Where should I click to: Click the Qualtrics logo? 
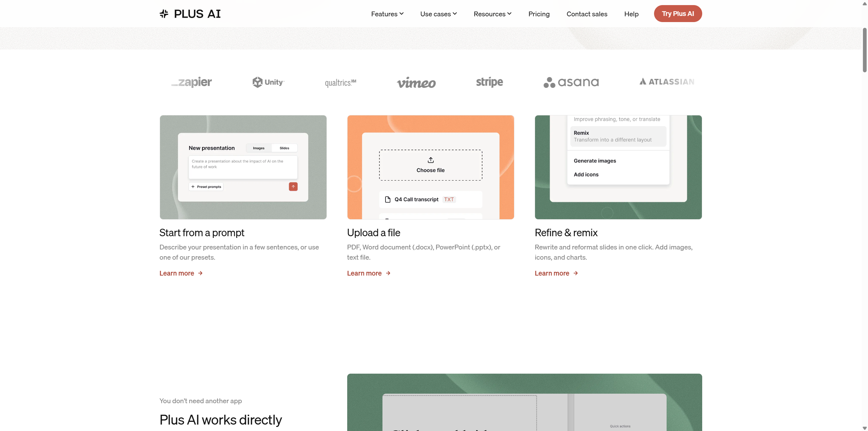(x=340, y=82)
